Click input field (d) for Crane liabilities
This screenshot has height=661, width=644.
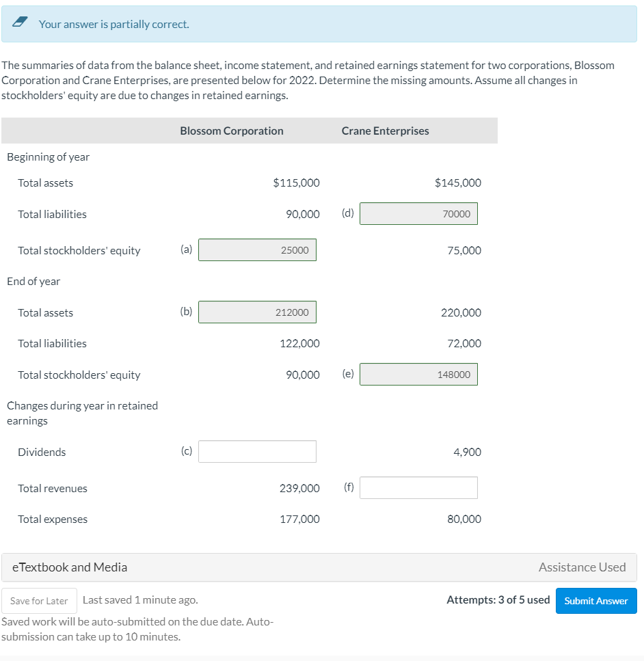click(418, 213)
